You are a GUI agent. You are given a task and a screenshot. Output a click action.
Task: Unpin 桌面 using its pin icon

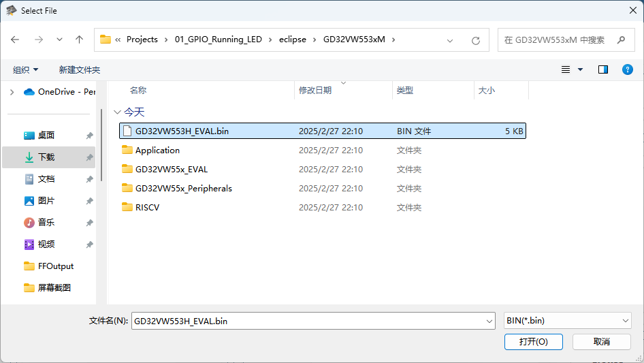pyautogui.click(x=90, y=136)
